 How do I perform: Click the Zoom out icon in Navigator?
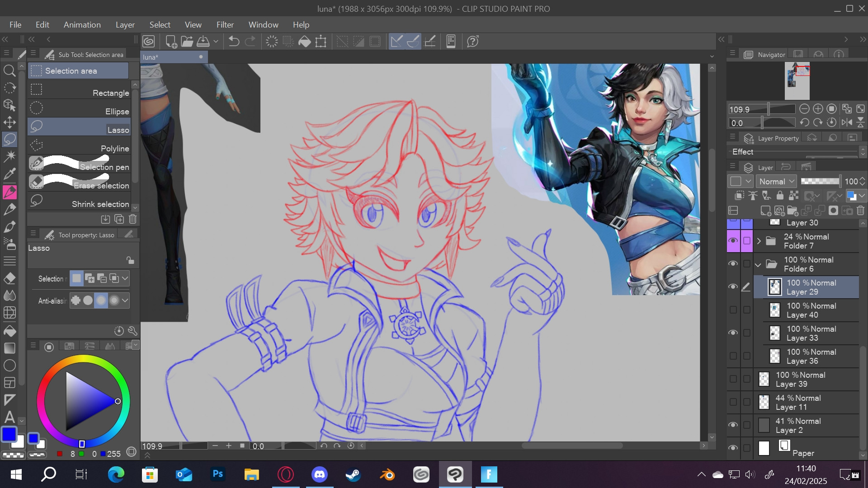[x=804, y=109]
